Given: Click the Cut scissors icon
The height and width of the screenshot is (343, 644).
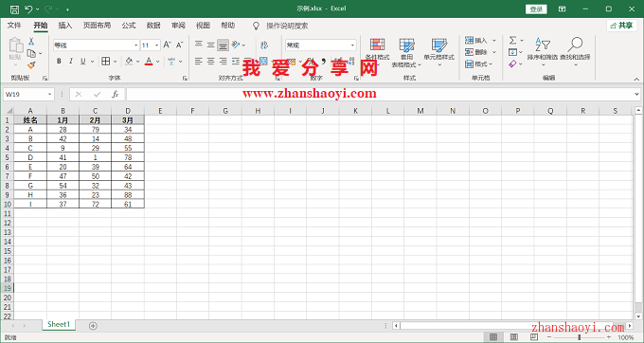Looking at the screenshot, I should pos(31,42).
